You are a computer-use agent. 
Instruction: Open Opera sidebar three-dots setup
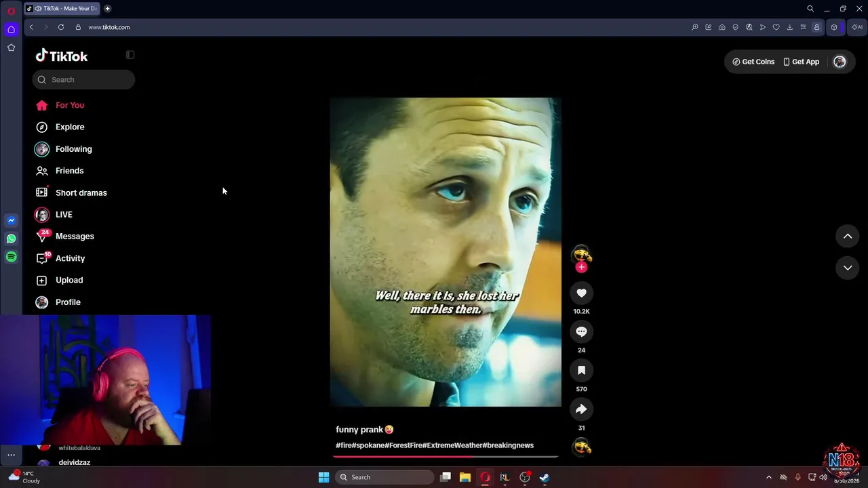(11, 455)
